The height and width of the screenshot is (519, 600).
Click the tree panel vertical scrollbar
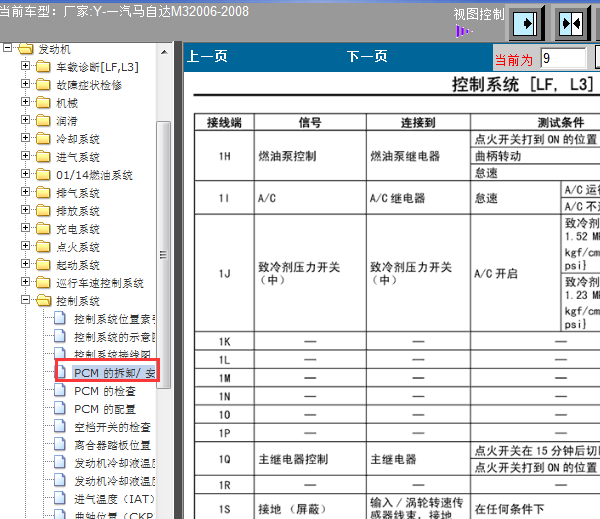click(x=166, y=250)
